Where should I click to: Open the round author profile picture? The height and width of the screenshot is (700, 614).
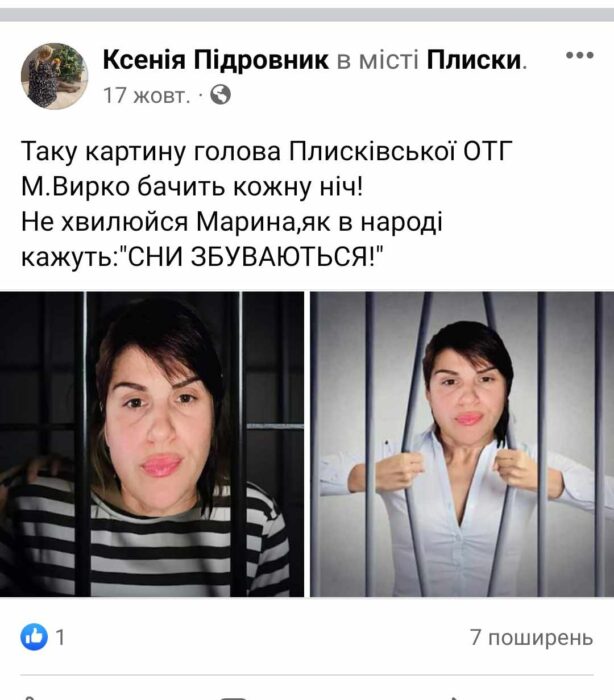54,76
